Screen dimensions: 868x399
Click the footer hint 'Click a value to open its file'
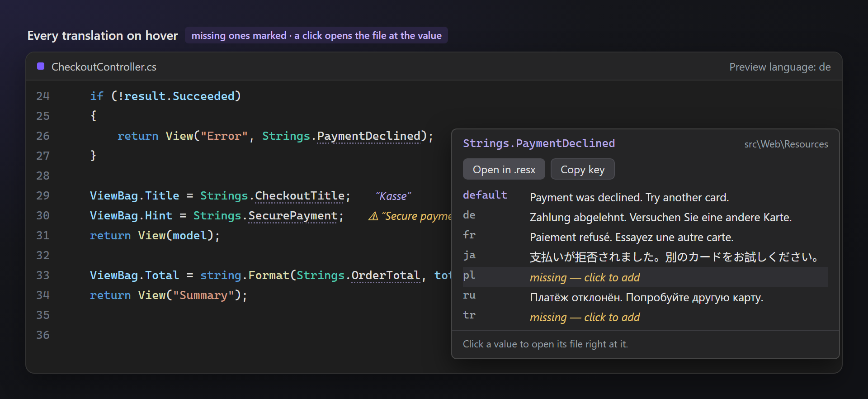(545, 344)
